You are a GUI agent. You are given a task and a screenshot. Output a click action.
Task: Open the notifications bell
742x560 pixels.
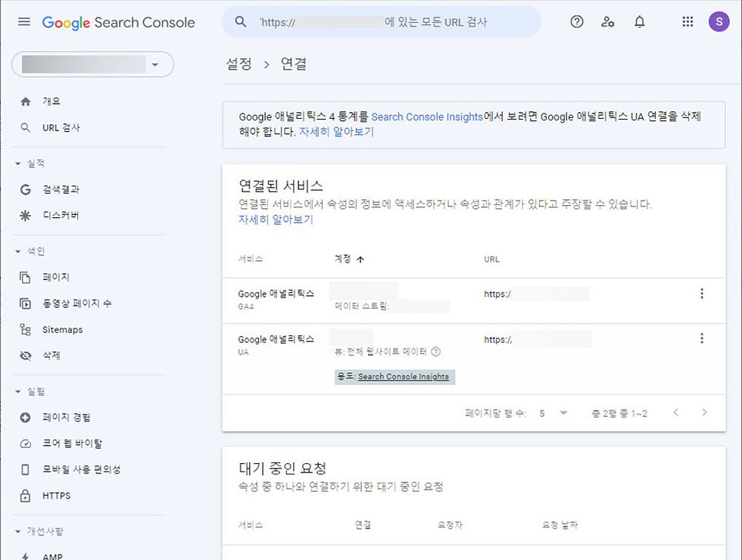[639, 22]
